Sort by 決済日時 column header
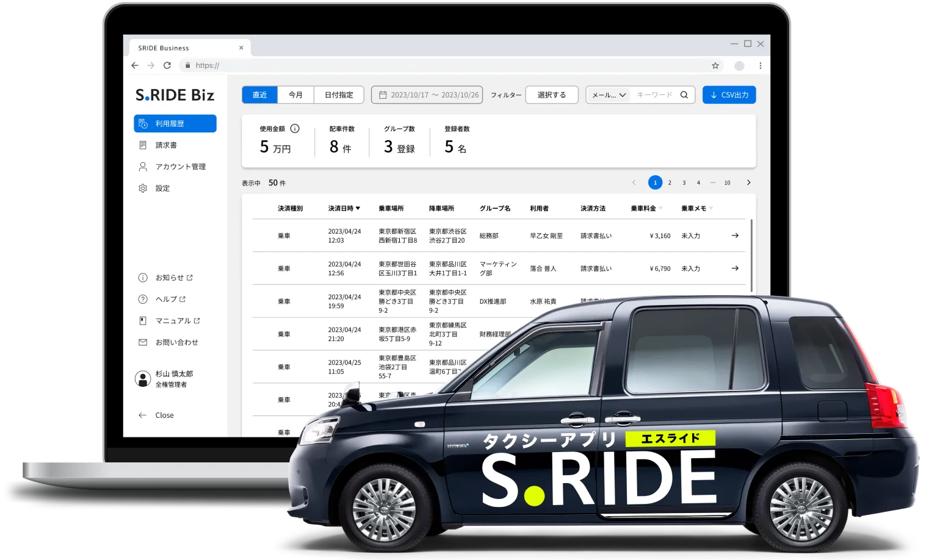The image size is (929, 560). [344, 208]
